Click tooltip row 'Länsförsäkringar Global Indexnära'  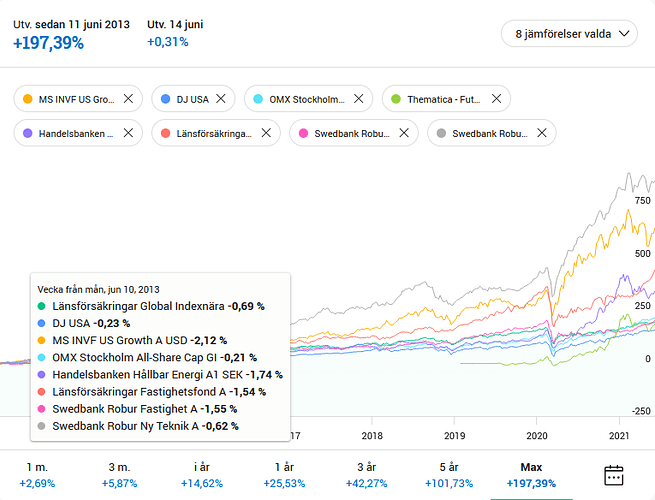pyautogui.click(x=151, y=306)
